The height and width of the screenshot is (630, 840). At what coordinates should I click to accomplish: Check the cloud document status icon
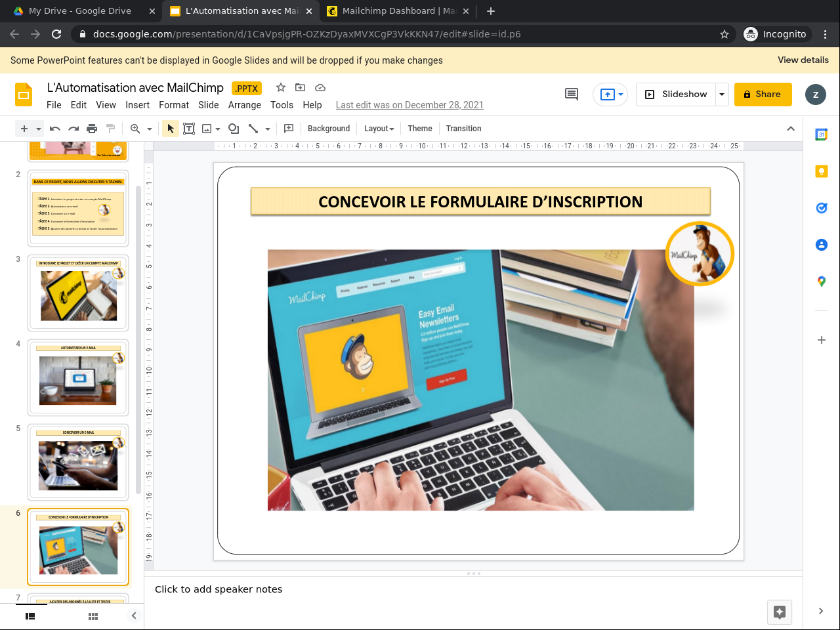click(320, 87)
